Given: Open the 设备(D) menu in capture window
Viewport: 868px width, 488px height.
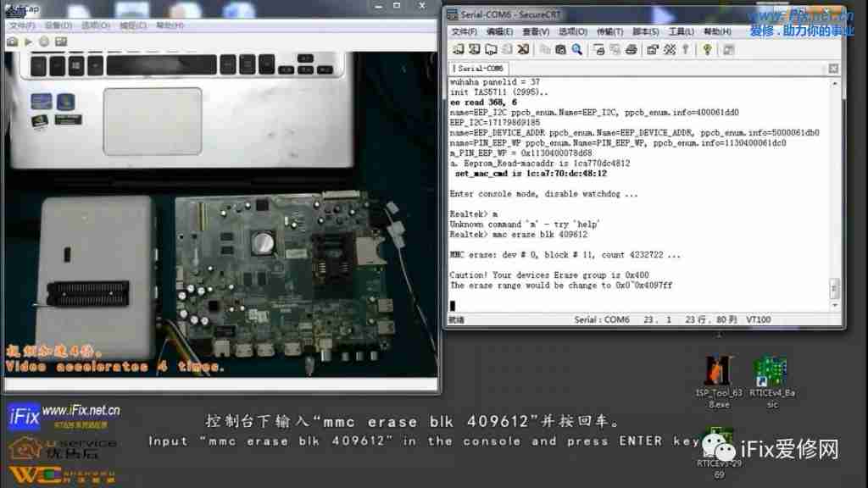Looking at the screenshot, I should (x=58, y=25).
